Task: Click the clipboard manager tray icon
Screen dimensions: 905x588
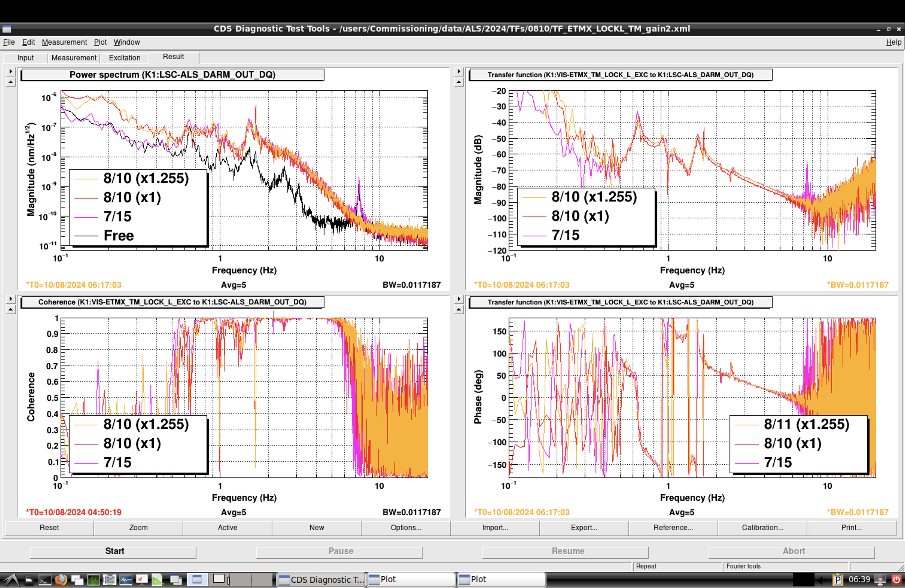Action: (x=838, y=580)
